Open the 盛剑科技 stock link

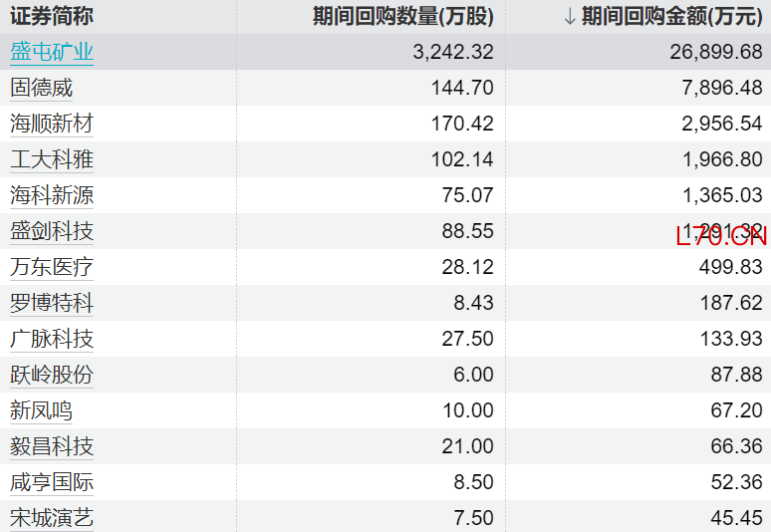(x=52, y=231)
